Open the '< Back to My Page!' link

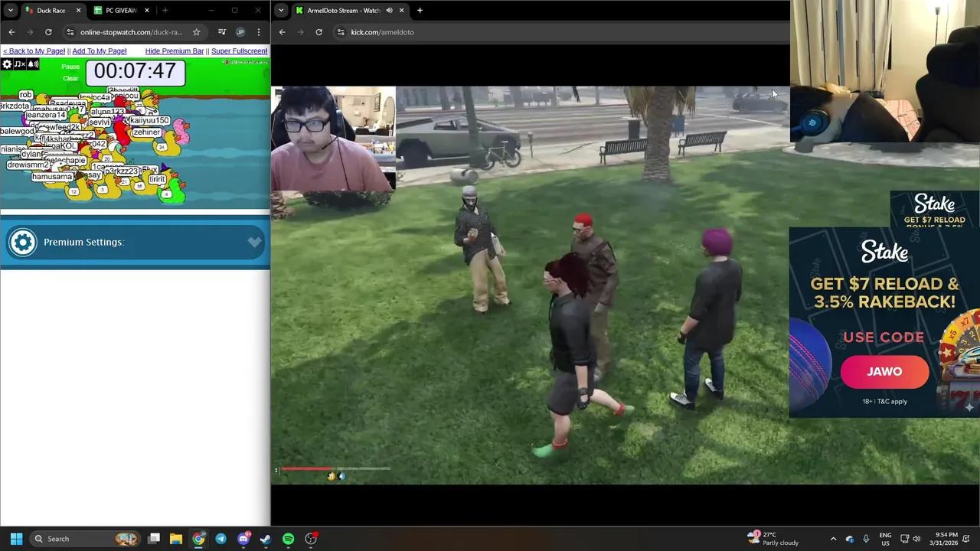[34, 51]
